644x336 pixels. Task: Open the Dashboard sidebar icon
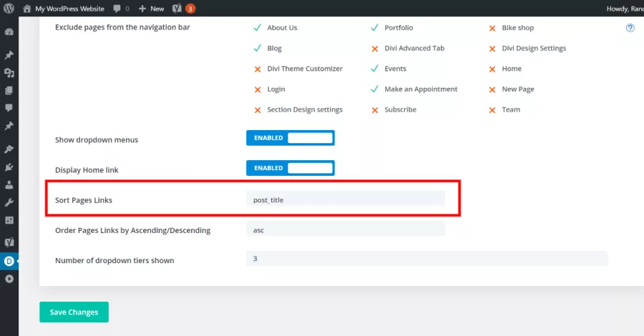click(x=9, y=32)
